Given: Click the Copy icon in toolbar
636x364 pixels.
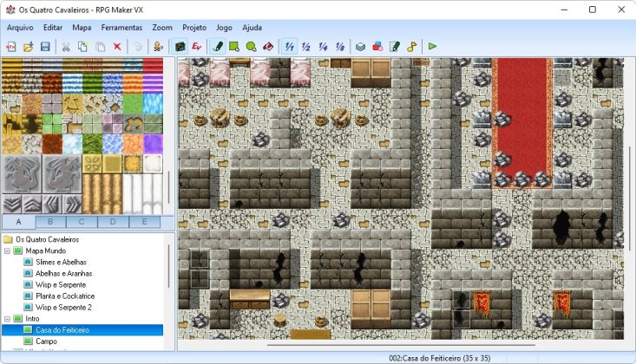Looking at the screenshot, I should pyautogui.click(x=82, y=47).
